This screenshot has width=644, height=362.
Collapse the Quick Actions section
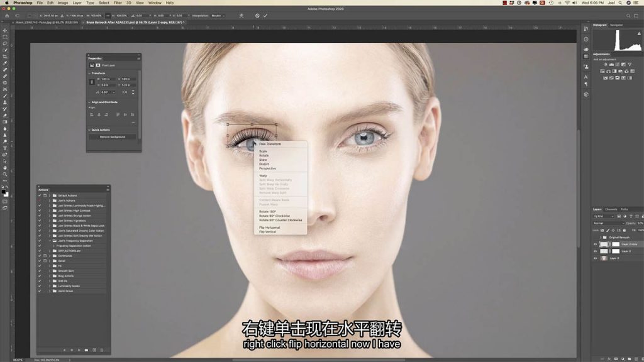click(x=89, y=129)
